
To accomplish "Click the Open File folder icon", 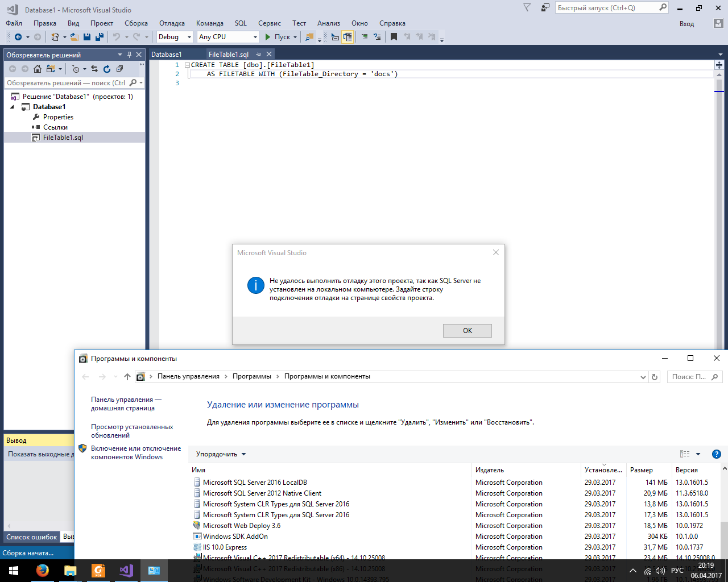I will (74, 37).
